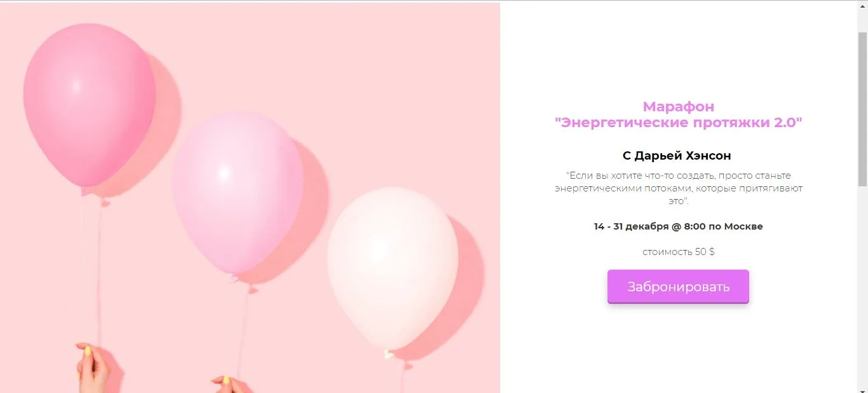The height and width of the screenshot is (393, 868).
Task: Click the knot under the middle pink balloon
Action: 233,278
